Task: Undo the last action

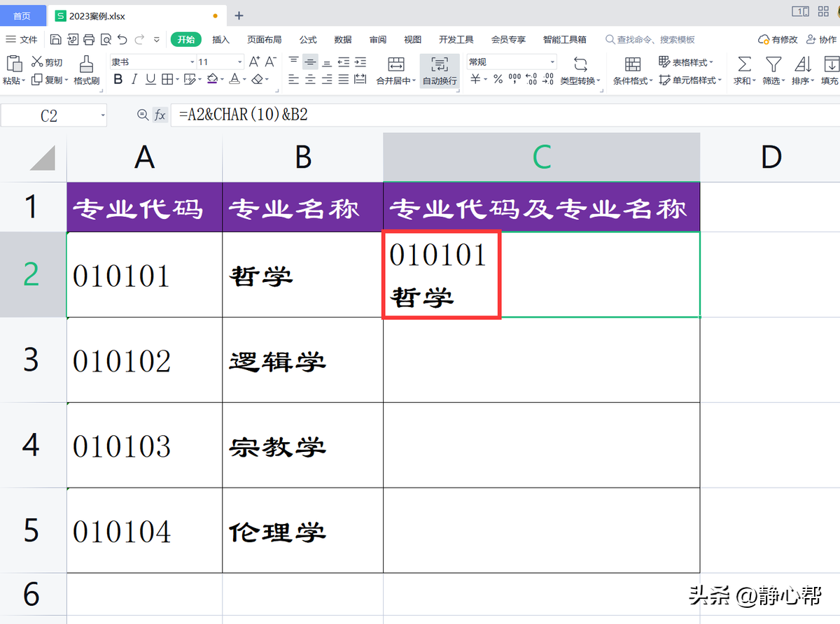Action: (122, 40)
